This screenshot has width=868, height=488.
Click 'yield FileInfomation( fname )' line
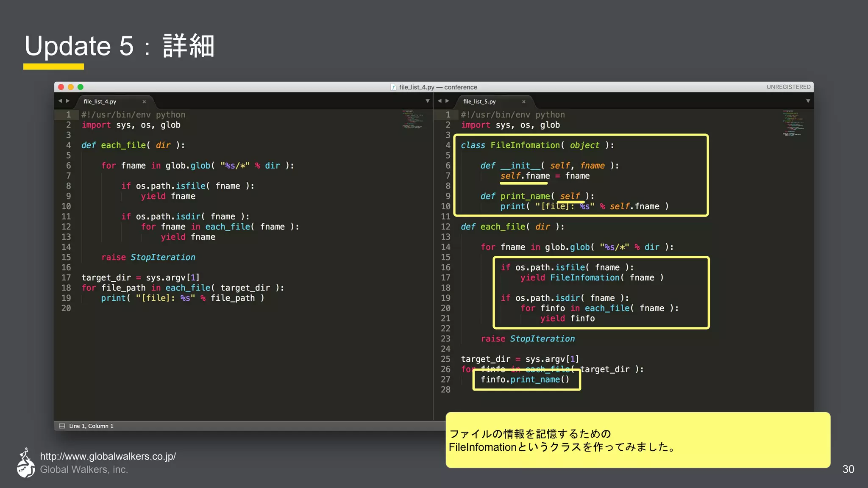(x=592, y=277)
